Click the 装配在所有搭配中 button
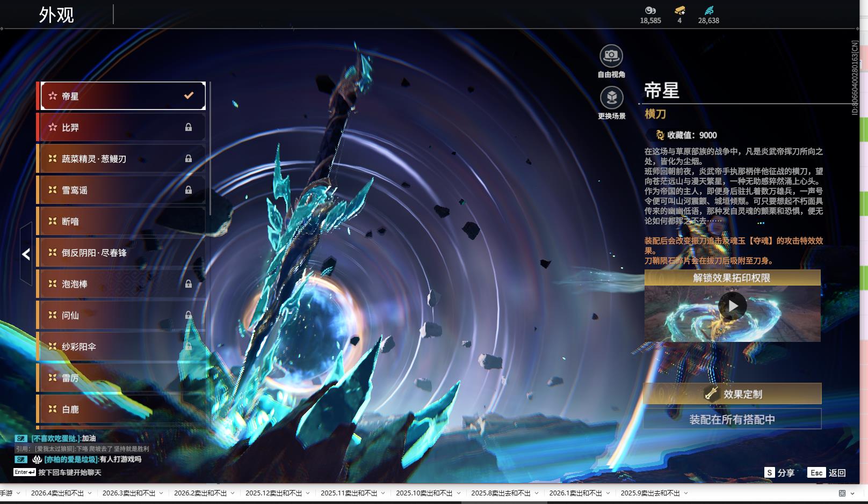868x504 pixels. 732,419
